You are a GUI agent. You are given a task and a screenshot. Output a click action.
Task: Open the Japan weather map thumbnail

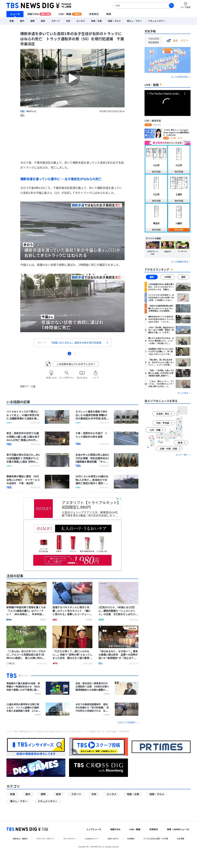click(167, 60)
